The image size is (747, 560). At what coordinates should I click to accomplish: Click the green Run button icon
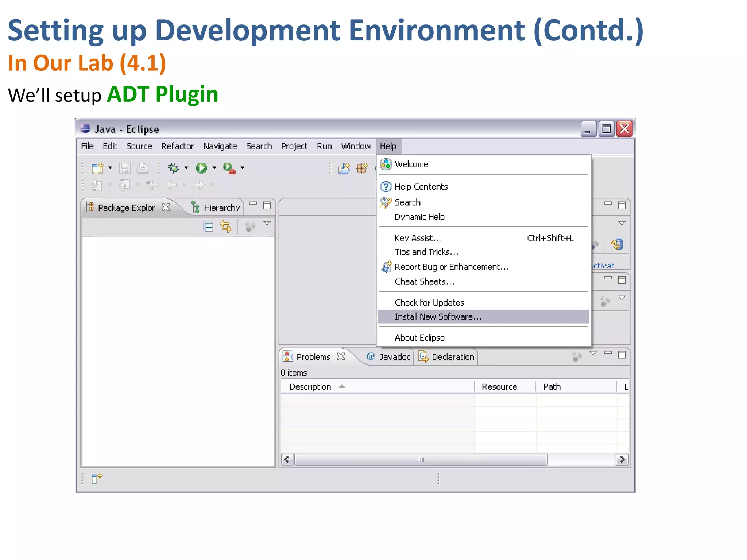pyautogui.click(x=201, y=168)
